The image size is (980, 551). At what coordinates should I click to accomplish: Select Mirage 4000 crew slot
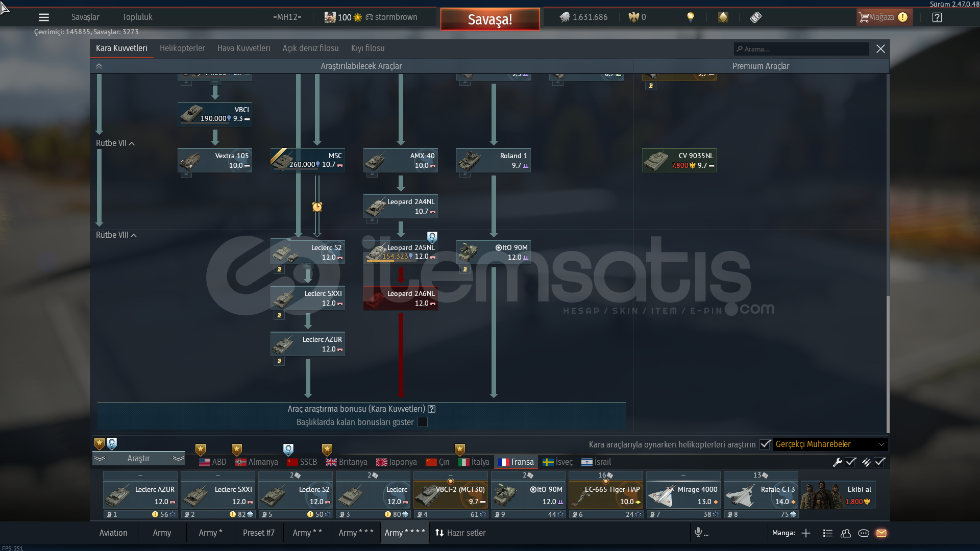click(x=683, y=495)
